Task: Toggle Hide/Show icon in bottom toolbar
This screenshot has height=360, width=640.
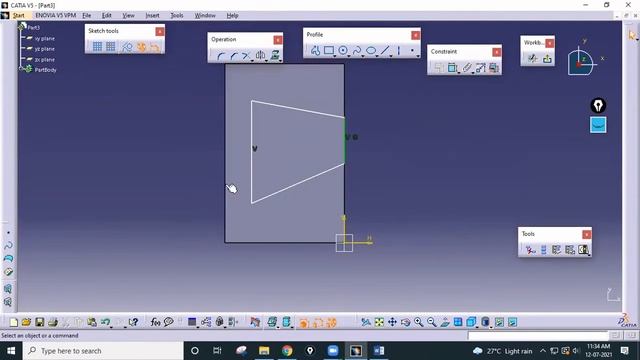Action: 499,322
